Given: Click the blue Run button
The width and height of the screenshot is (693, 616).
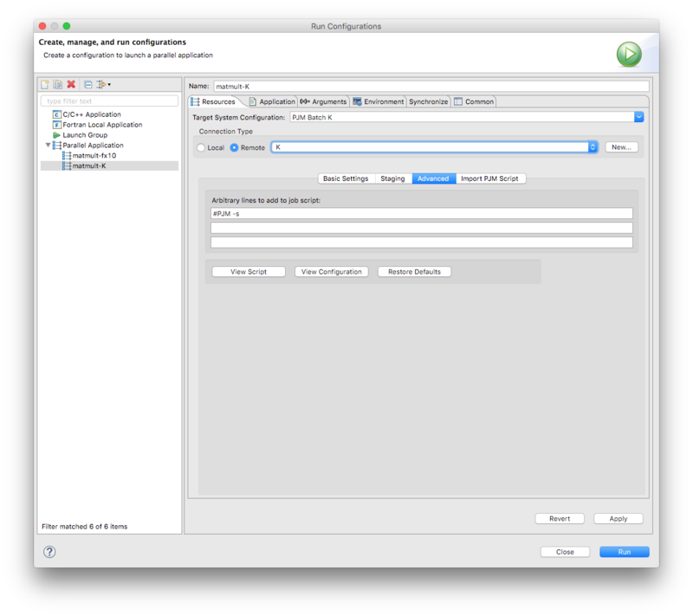Looking at the screenshot, I should pos(624,552).
